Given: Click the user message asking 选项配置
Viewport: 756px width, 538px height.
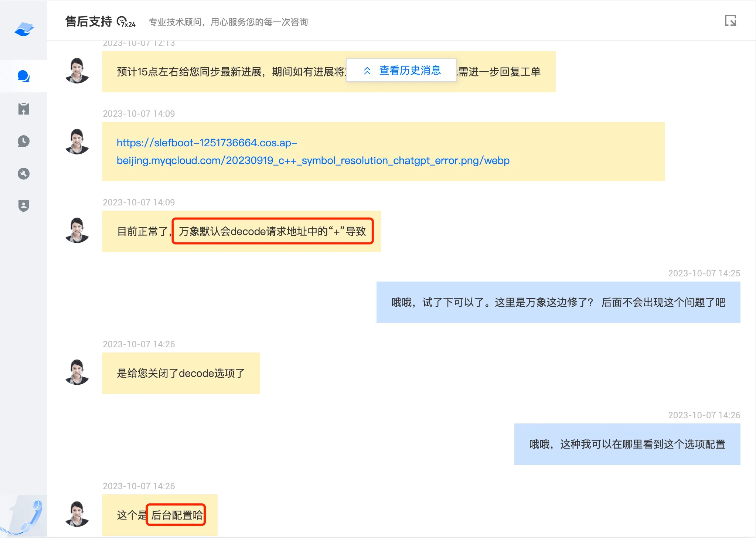Looking at the screenshot, I should coord(627,444).
